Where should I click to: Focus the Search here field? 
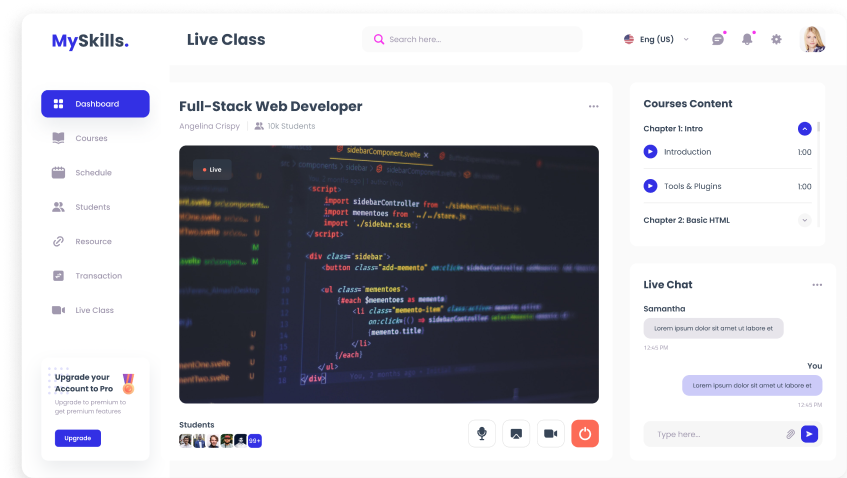472,39
